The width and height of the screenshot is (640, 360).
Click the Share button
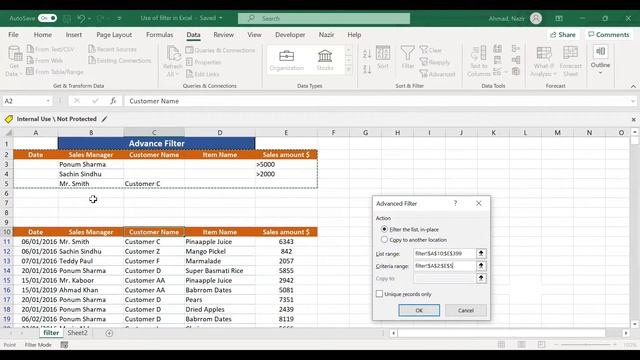[563, 35]
